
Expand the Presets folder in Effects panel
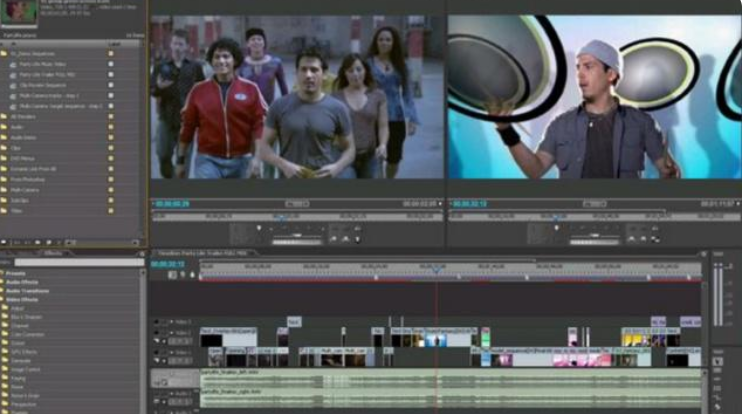click(x=18, y=273)
